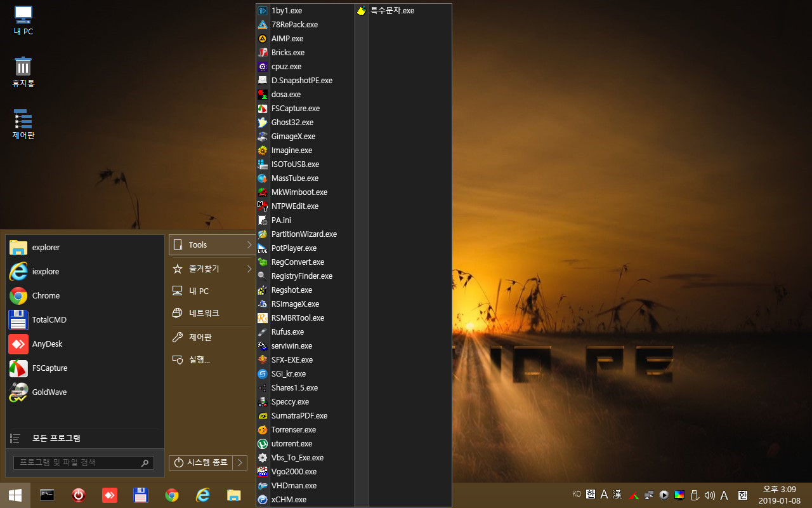Open serviwin.exe
This screenshot has height=508, width=812.
click(x=305, y=346)
